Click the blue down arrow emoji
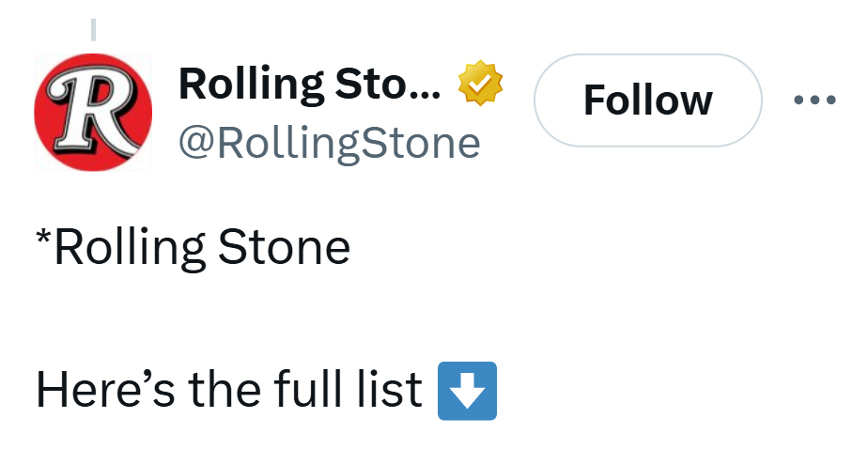The height and width of the screenshot is (449, 868). pyautogui.click(x=467, y=391)
